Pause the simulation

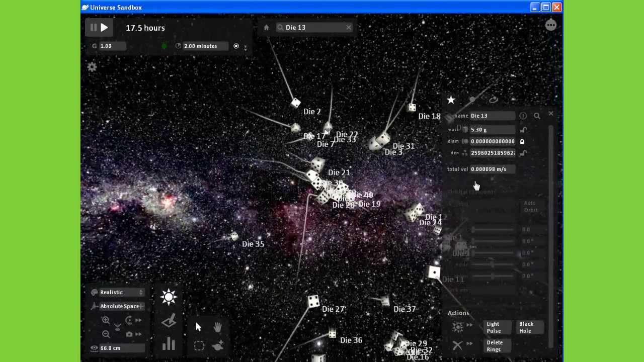pos(94,28)
